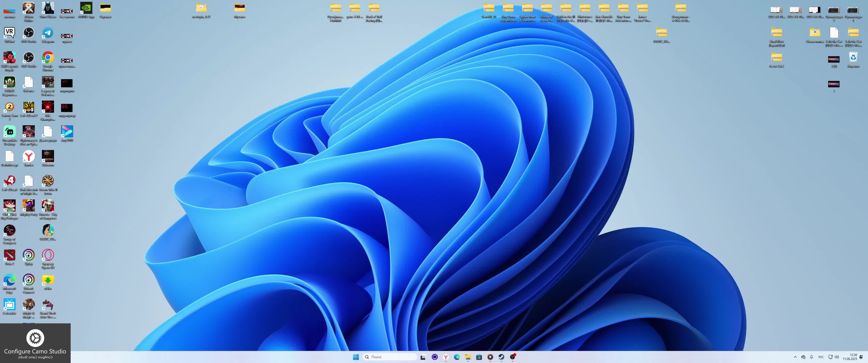The image size is (868, 363).
Task: Select the Google Chrome desktop icon
Action: click(x=48, y=61)
